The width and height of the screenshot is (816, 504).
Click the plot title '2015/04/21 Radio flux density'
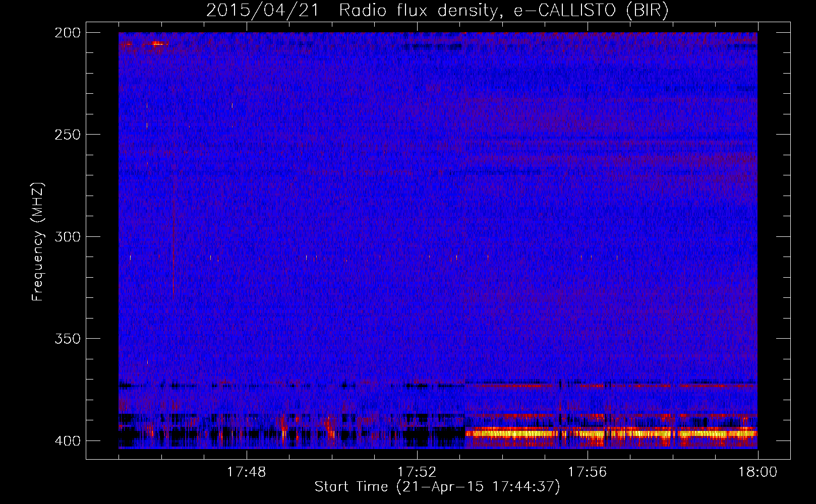coord(352,10)
